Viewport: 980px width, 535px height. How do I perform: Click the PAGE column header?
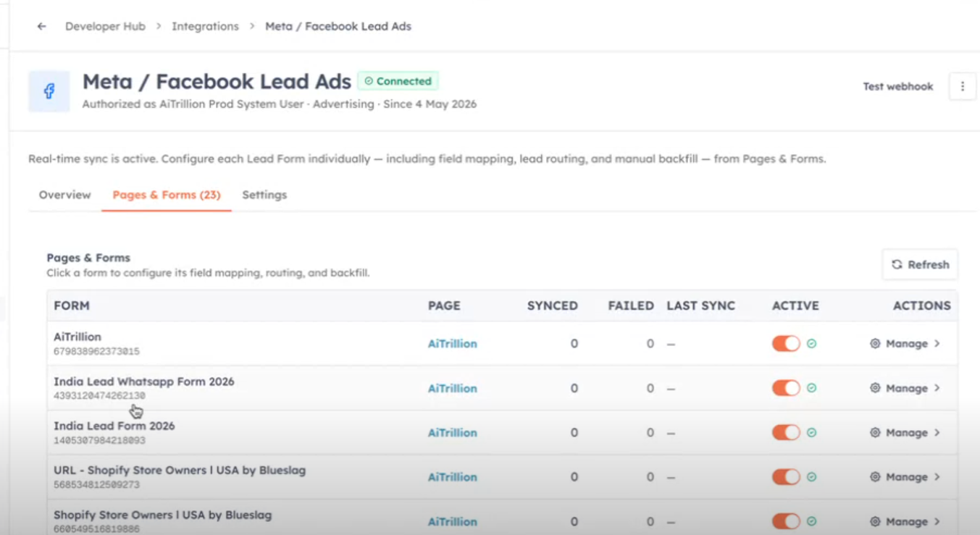coord(444,306)
